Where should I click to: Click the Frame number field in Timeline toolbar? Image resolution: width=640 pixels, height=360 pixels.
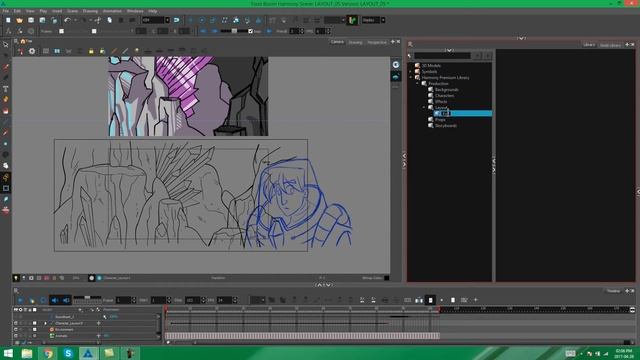(x=123, y=300)
